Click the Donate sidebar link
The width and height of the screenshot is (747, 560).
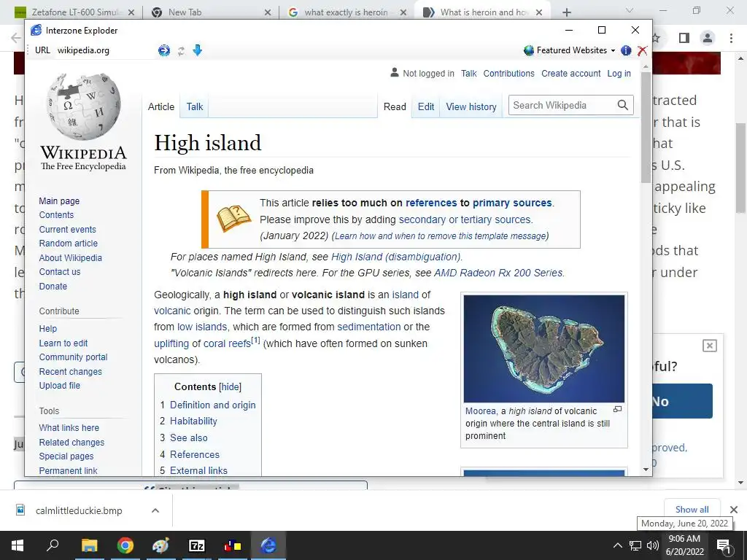tap(53, 286)
